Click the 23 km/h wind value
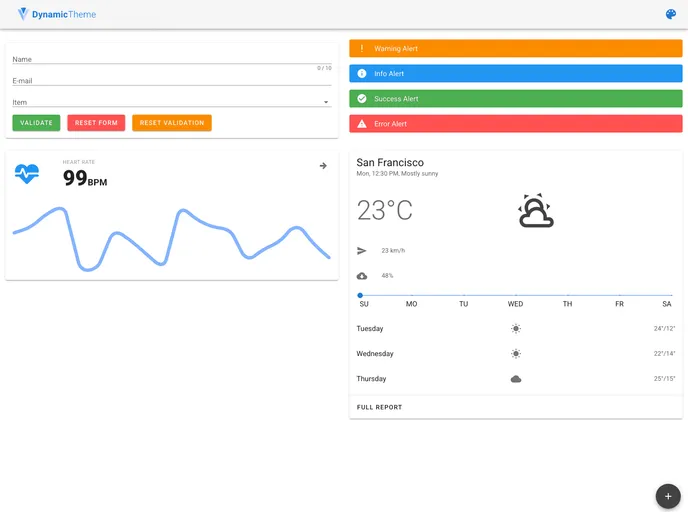The width and height of the screenshot is (688, 512). [393, 251]
